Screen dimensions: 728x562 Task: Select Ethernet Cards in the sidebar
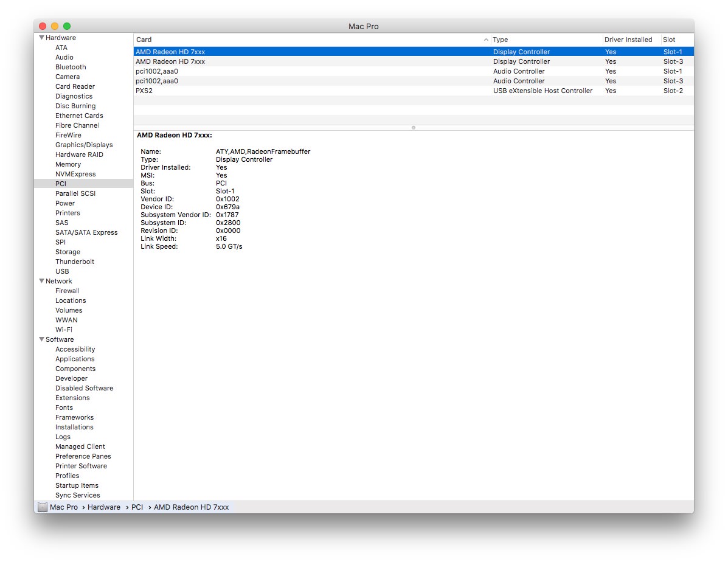(79, 116)
